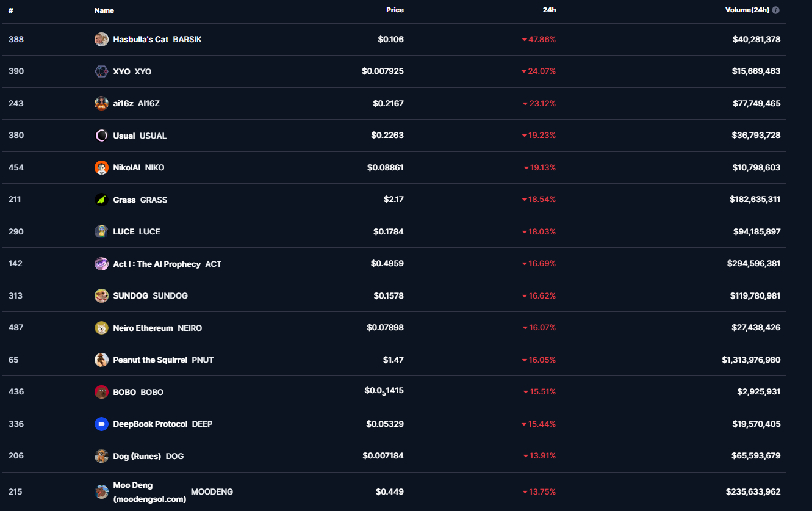Click the BOBO red coin icon
812x511 pixels.
click(x=101, y=392)
